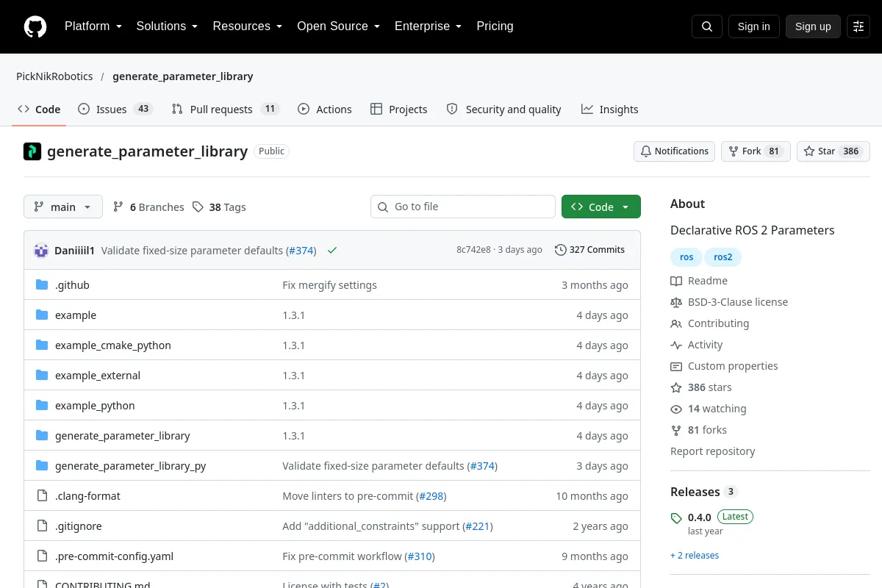This screenshot has height=588, width=882.
Task: Open the Pricing page
Action: tap(495, 26)
